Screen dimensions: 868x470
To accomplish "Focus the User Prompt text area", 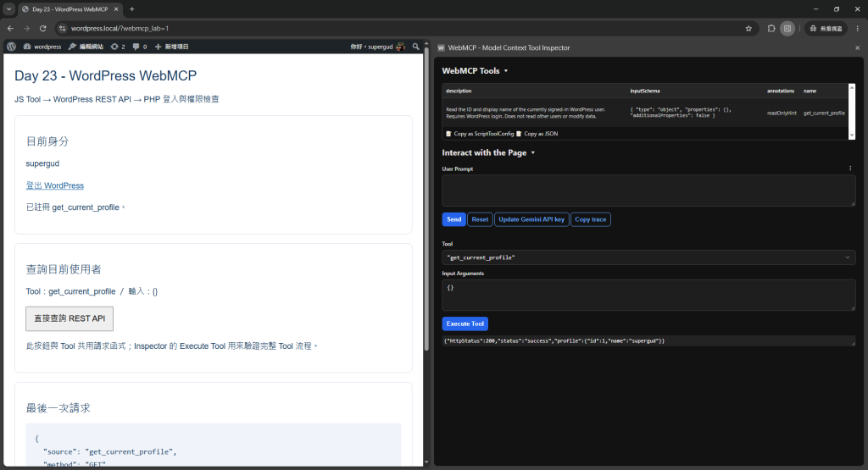I will (x=648, y=191).
